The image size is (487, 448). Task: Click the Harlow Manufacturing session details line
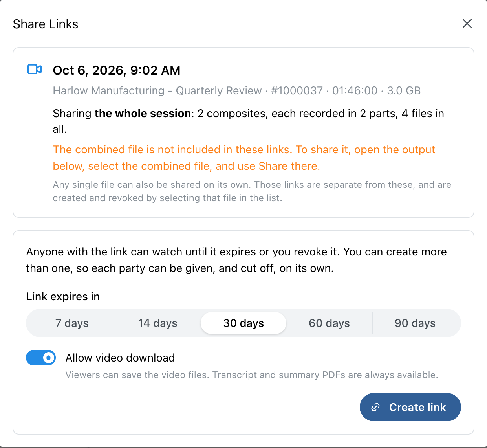coord(237,90)
